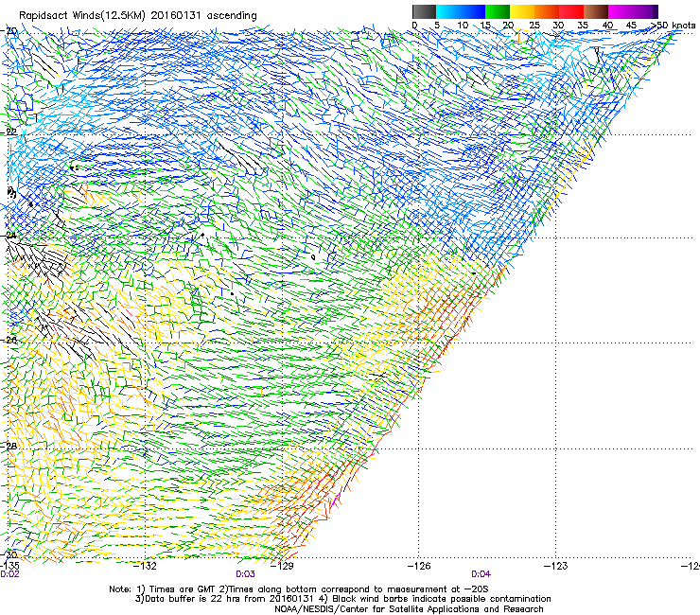Click the 'Data buffer is 22 hrs' note line
Viewport: 700px width, 615px height.
tap(342, 599)
